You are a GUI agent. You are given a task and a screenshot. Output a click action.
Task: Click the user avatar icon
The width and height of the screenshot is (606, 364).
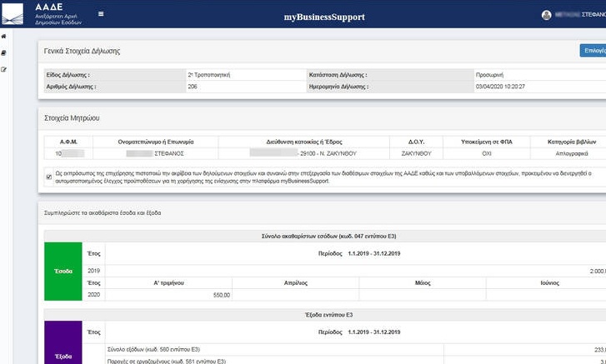point(547,15)
